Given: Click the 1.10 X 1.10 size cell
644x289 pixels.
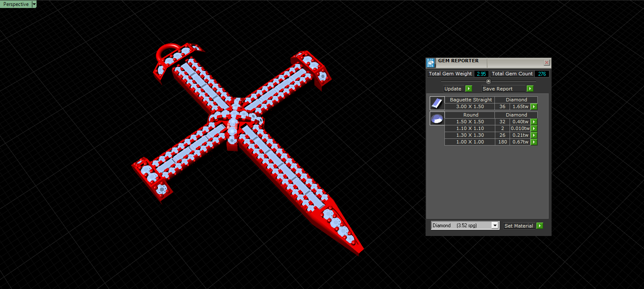Looking at the screenshot, I should tap(470, 129).
